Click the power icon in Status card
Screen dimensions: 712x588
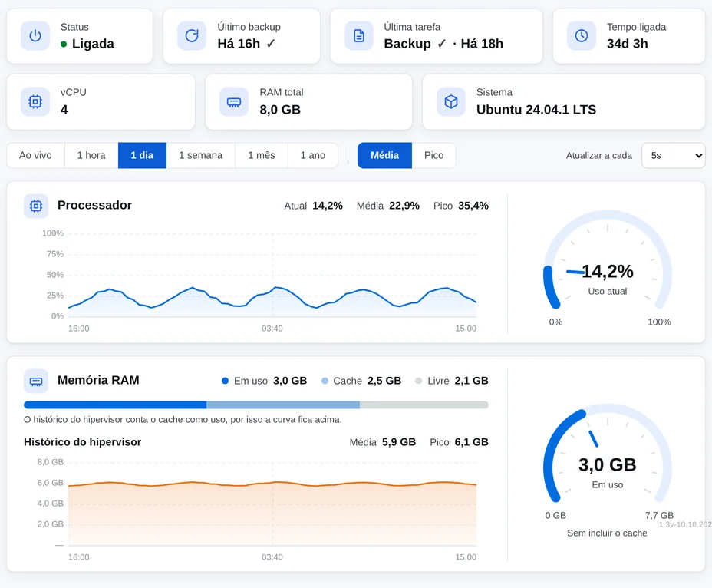pyautogui.click(x=35, y=35)
